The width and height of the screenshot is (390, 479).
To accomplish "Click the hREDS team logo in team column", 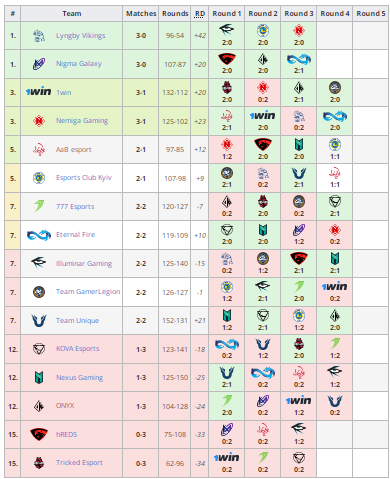I will (39, 434).
